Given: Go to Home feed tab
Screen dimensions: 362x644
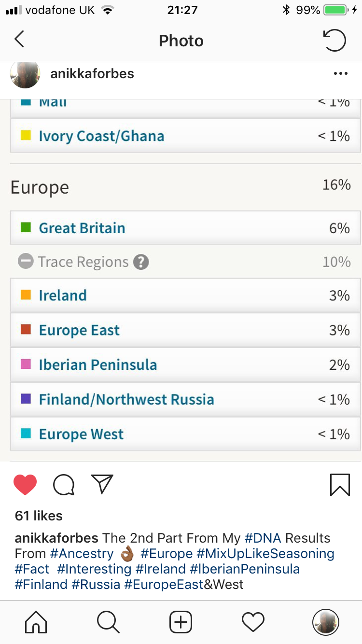Looking at the screenshot, I should click(x=36, y=622).
